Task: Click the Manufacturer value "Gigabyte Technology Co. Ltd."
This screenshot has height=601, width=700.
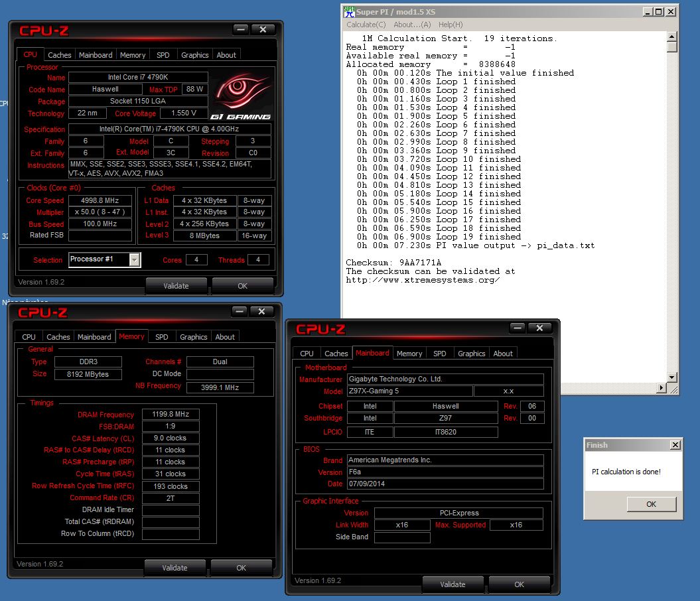Action: pyautogui.click(x=445, y=379)
